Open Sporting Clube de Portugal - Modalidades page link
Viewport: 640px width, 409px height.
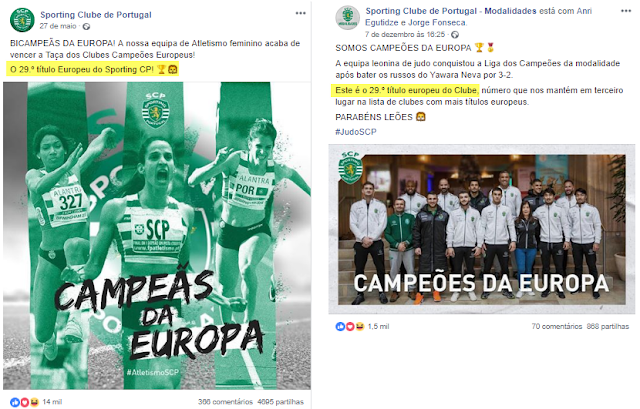(451, 11)
